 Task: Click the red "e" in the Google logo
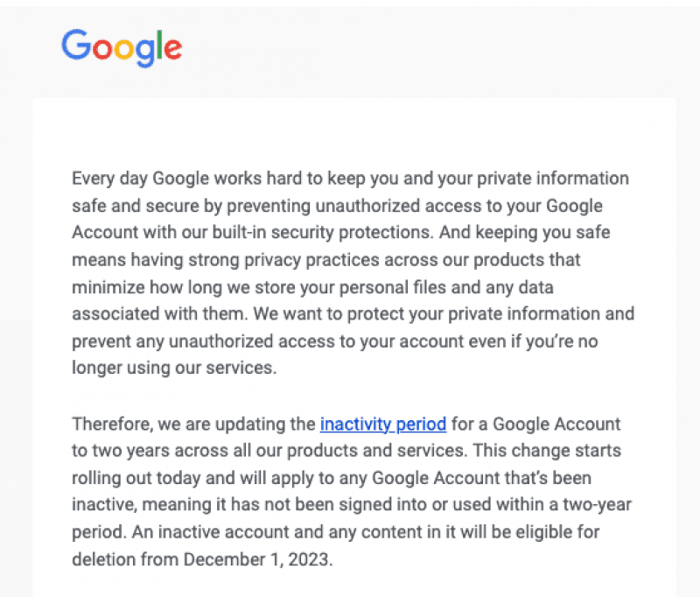pyautogui.click(x=173, y=48)
